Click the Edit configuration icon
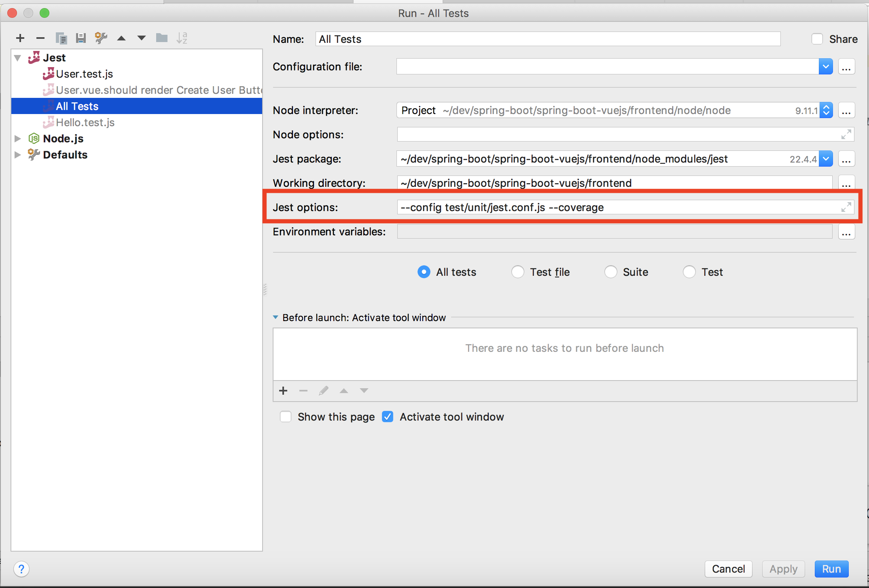 [x=102, y=37]
